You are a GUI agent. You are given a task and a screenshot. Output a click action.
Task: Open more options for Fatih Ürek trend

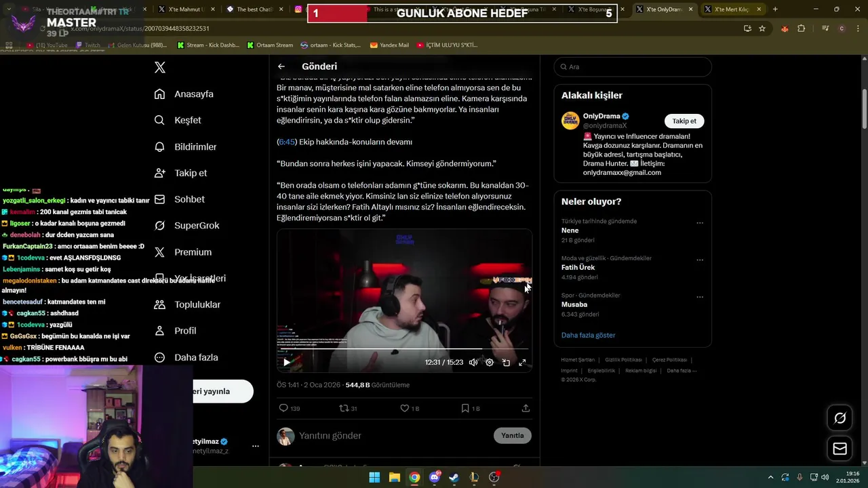(700, 260)
